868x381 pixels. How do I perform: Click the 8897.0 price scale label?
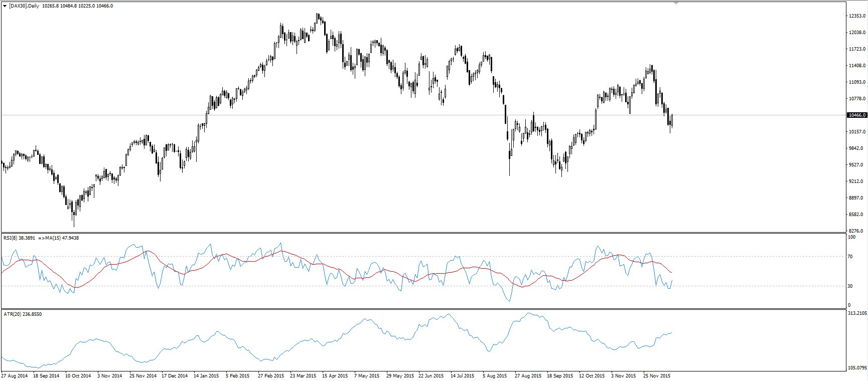point(856,198)
